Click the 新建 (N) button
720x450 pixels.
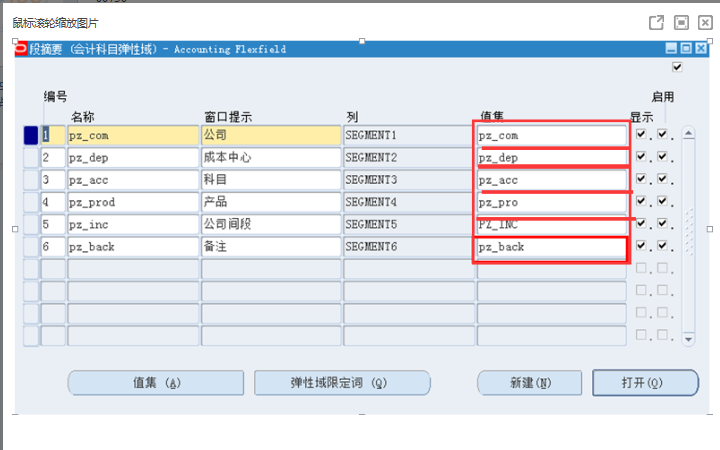(529, 382)
